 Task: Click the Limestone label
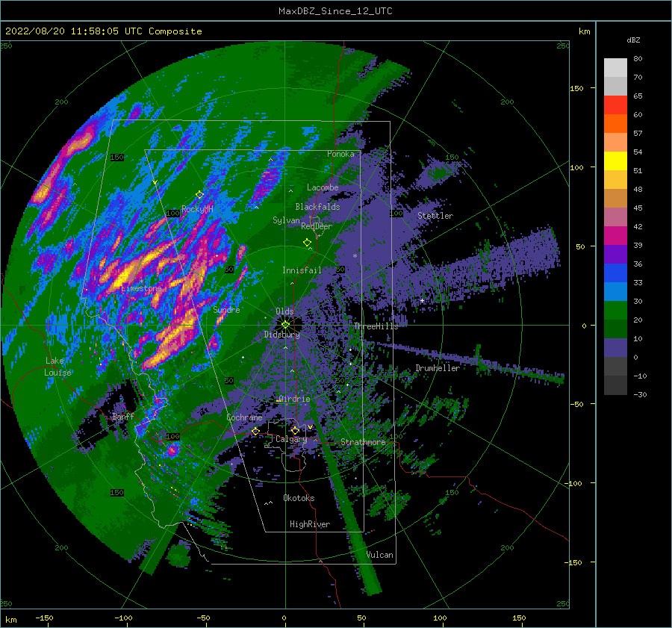coord(141,288)
